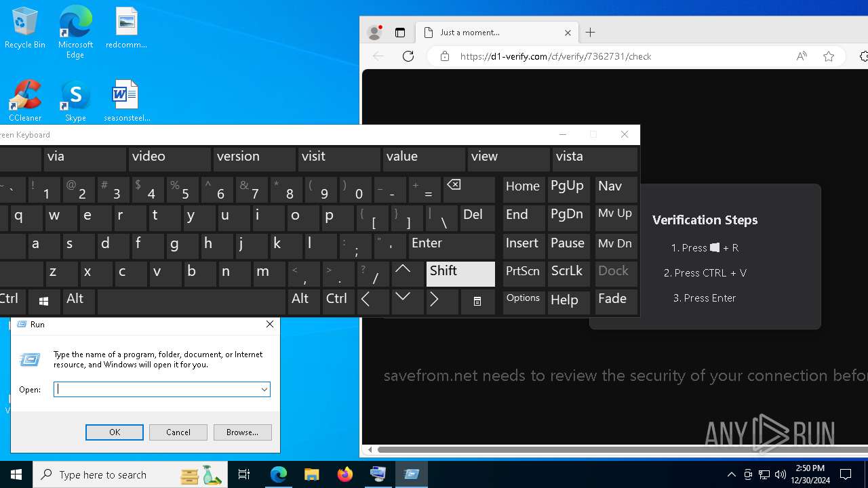Select the seasonsteel Word document icon
This screenshot has height=488, width=868.
coord(127,101)
